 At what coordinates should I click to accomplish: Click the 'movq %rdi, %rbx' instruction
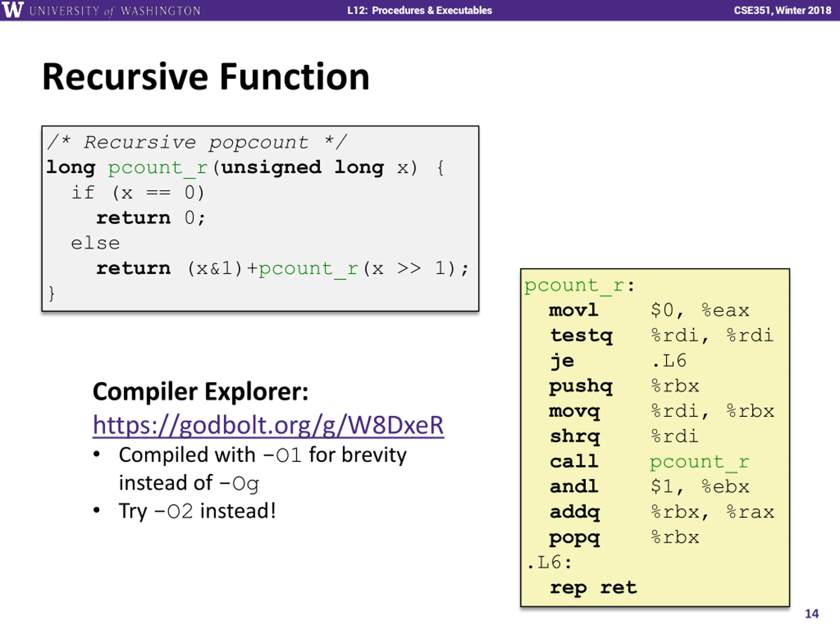[661, 411]
